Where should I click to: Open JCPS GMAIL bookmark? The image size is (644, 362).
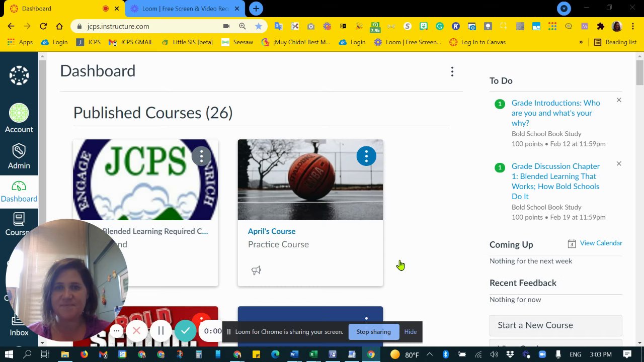130,42
